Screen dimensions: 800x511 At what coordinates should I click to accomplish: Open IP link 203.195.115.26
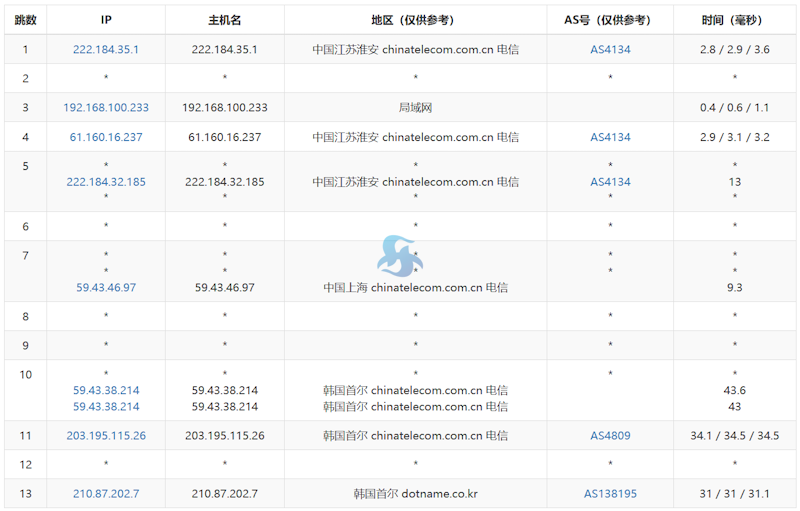coord(106,436)
